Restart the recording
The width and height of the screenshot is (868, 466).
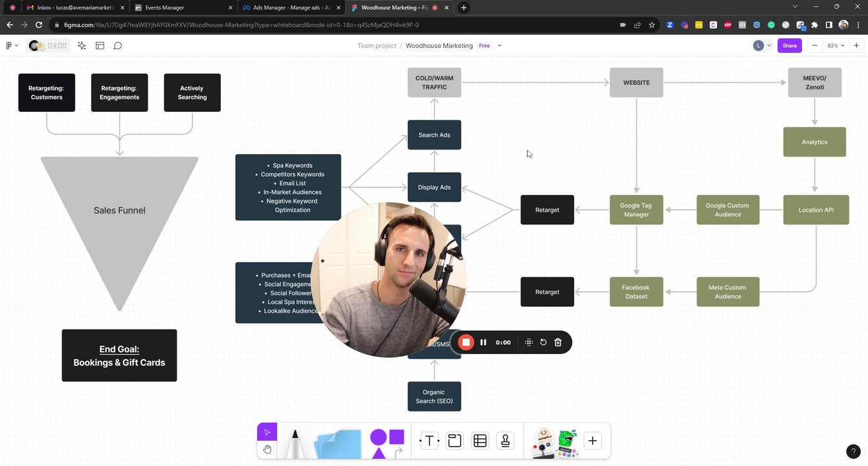click(543, 342)
